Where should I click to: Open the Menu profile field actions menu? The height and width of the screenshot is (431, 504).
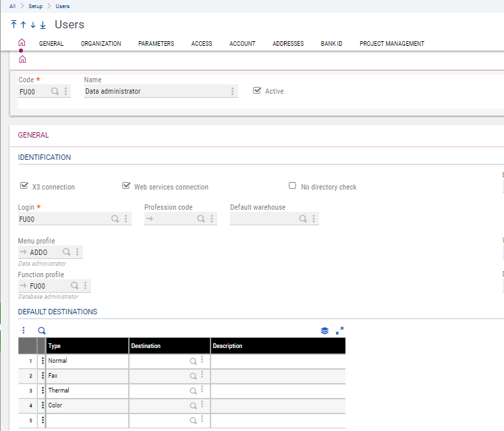tap(78, 252)
